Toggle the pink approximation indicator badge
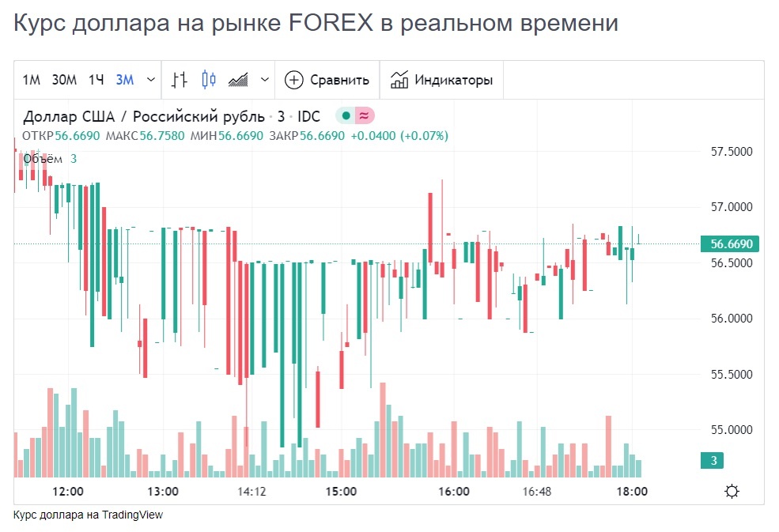This screenshot has height=532, width=779. tap(363, 115)
